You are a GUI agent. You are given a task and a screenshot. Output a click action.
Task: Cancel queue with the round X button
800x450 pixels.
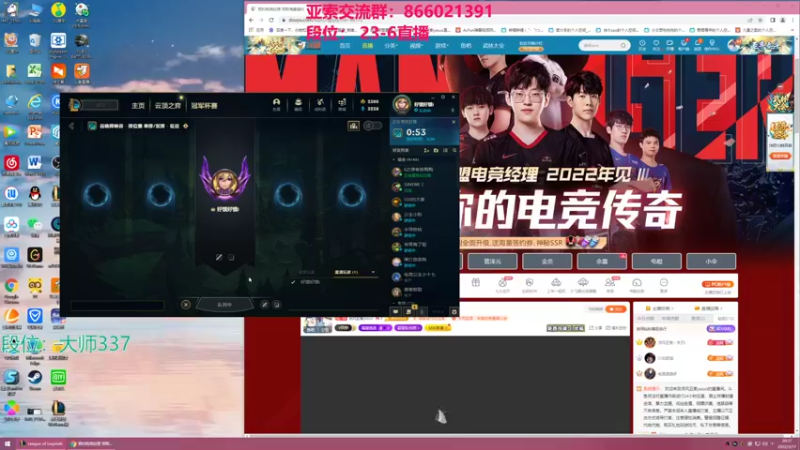click(186, 305)
